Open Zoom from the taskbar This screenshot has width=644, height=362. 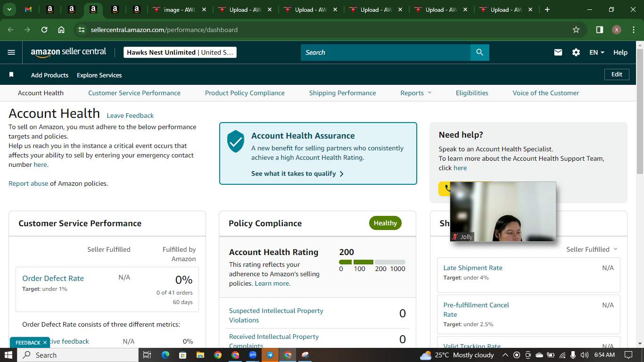[253, 355]
